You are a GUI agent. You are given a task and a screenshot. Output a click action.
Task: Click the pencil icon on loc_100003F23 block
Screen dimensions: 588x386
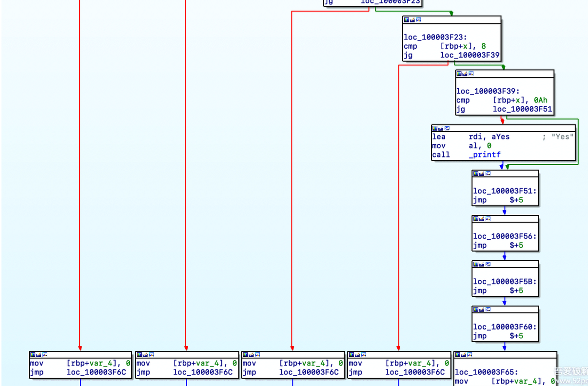point(412,20)
